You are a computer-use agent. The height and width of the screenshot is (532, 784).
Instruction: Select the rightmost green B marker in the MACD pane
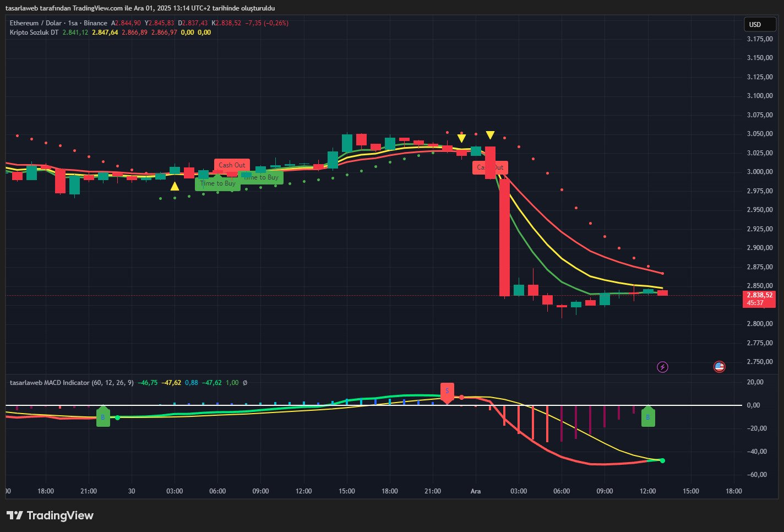(x=647, y=417)
